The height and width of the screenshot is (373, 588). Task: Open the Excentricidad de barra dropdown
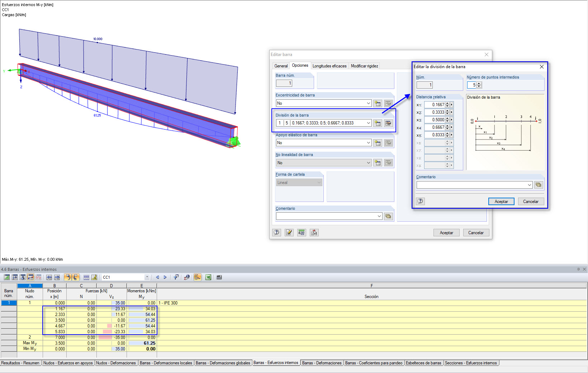[x=368, y=103]
